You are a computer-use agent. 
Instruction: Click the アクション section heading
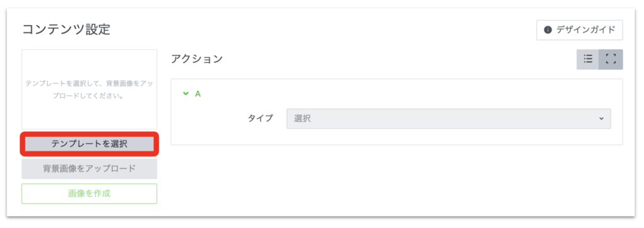[197, 59]
